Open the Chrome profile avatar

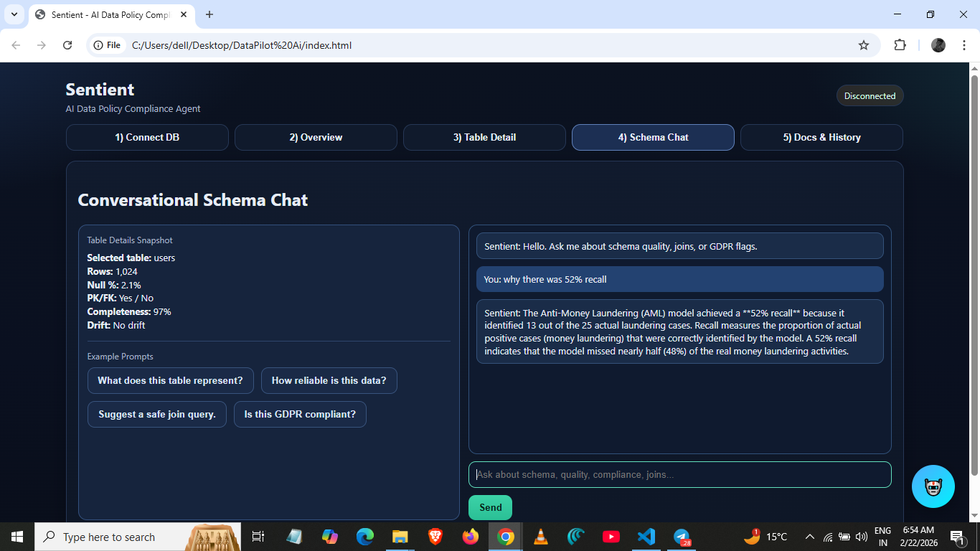coord(938,45)
